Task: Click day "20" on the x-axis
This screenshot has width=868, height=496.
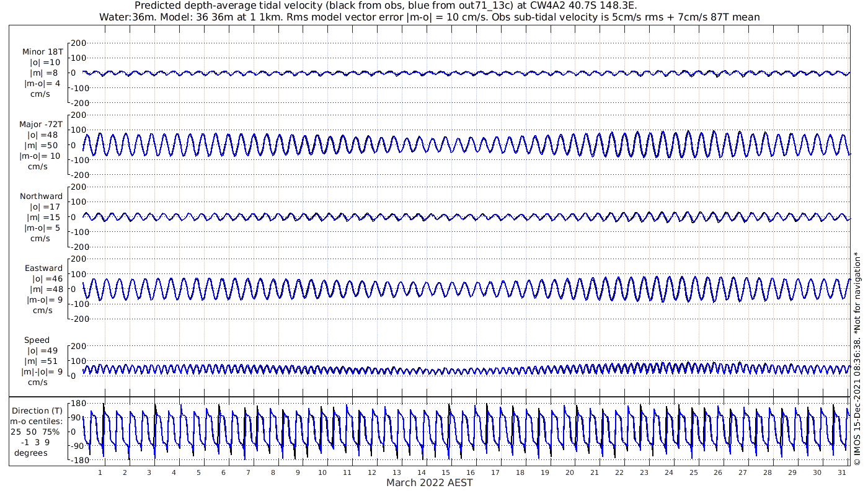Action: click(x=569, y=472)
